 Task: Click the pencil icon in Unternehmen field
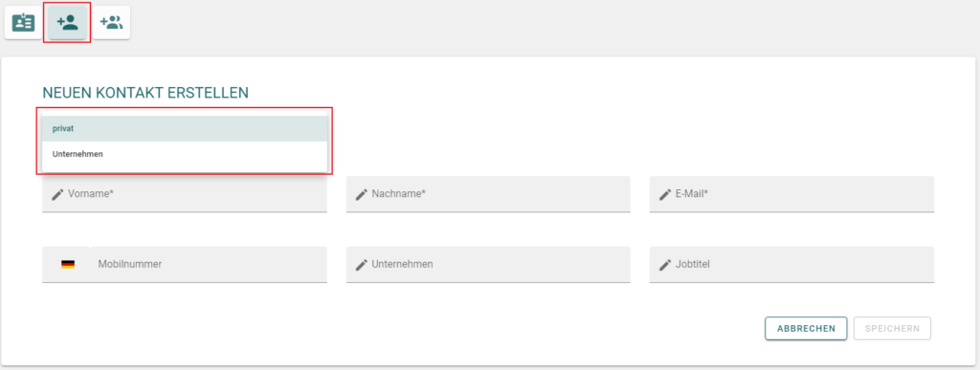pos(361,265)
